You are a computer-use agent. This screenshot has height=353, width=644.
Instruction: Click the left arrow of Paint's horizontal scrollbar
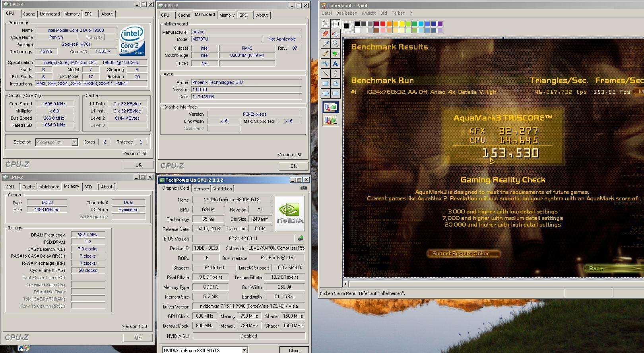(346, 284)
